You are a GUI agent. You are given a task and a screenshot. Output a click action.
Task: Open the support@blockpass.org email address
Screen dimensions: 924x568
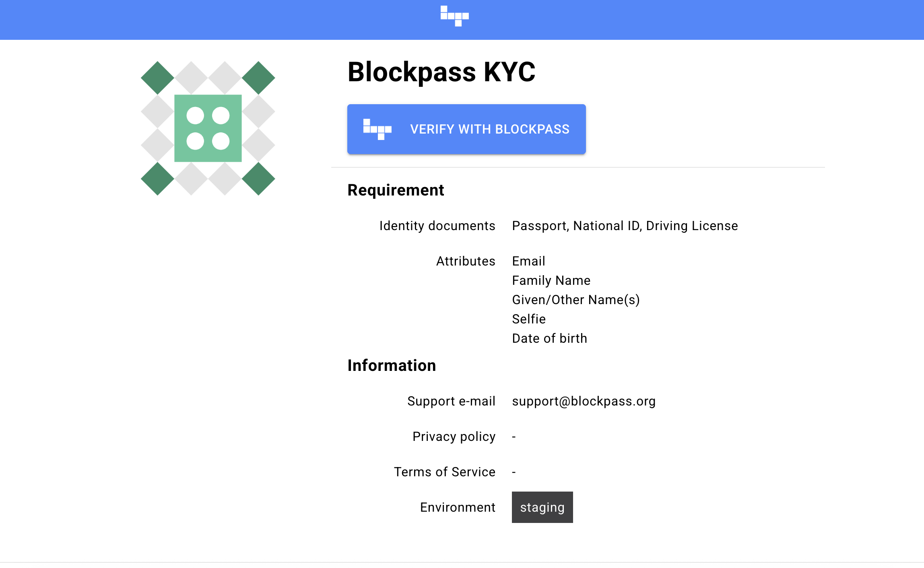(584, 401)
